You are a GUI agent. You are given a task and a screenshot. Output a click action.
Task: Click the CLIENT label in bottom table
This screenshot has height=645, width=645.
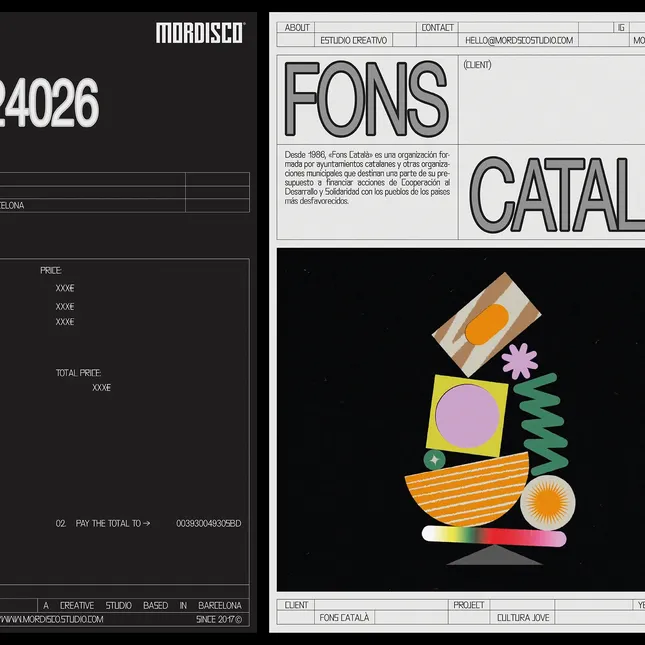pyautogui.click(x=296, y=605)
